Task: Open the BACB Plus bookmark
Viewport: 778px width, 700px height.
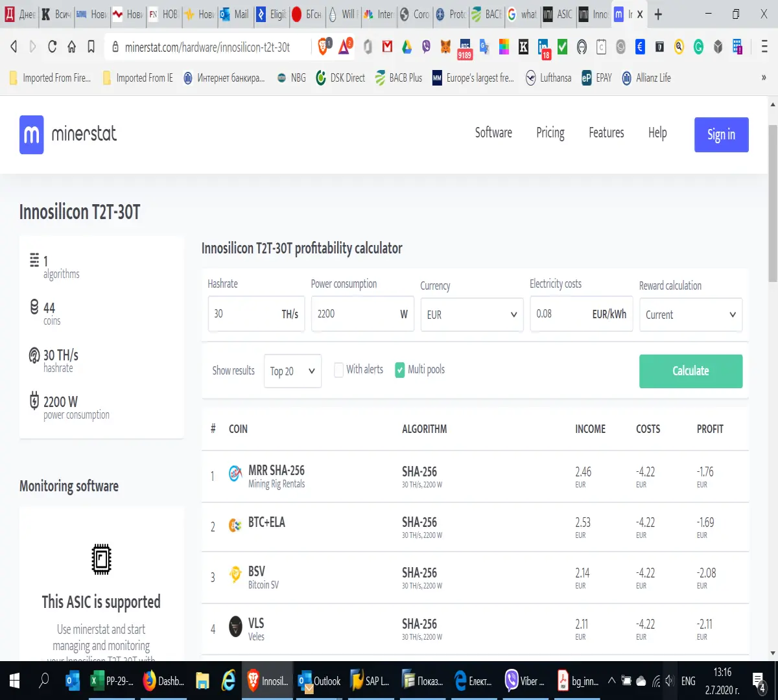Action: point(399,78)
